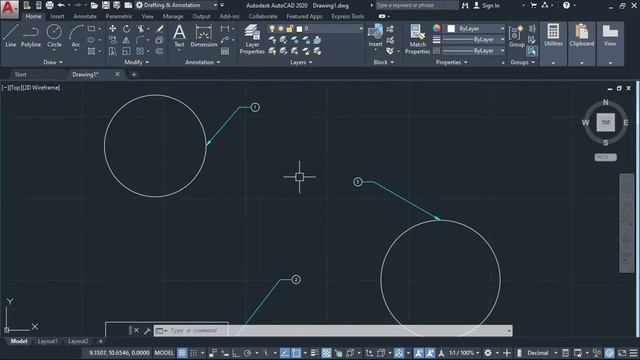This screenshot has width=640, height=360.
Task: Toggle object snap tracking
Action: pos(284,353)
